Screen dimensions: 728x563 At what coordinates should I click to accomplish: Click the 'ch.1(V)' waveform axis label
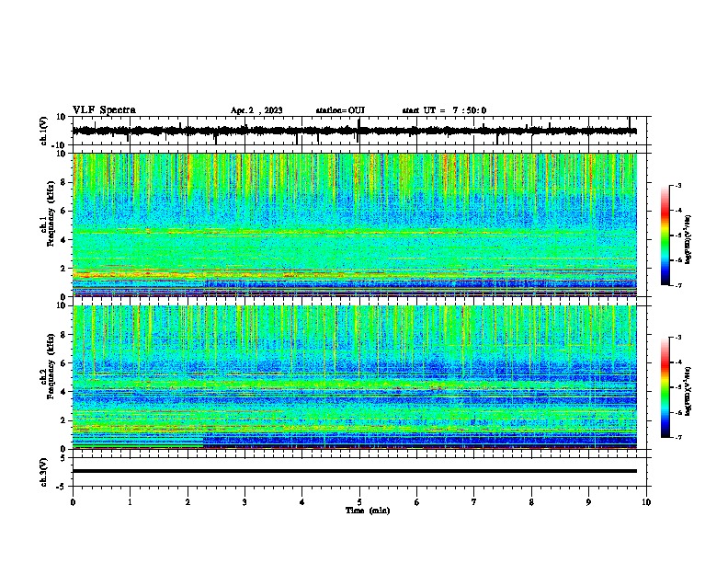click(x=44, y=131)
